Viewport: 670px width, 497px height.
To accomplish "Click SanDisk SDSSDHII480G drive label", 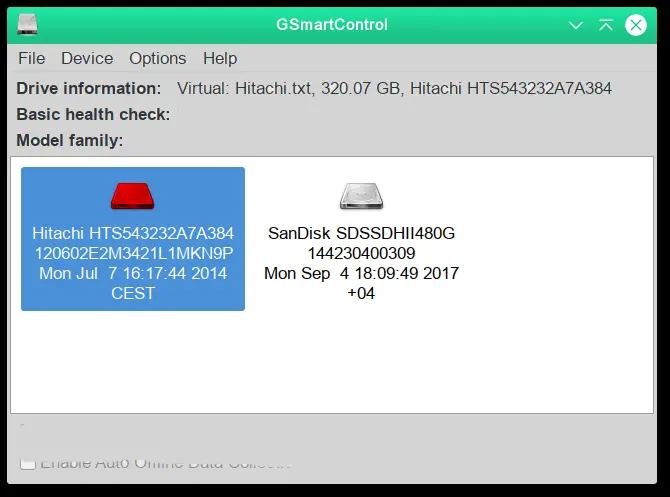I will point(361,233).
